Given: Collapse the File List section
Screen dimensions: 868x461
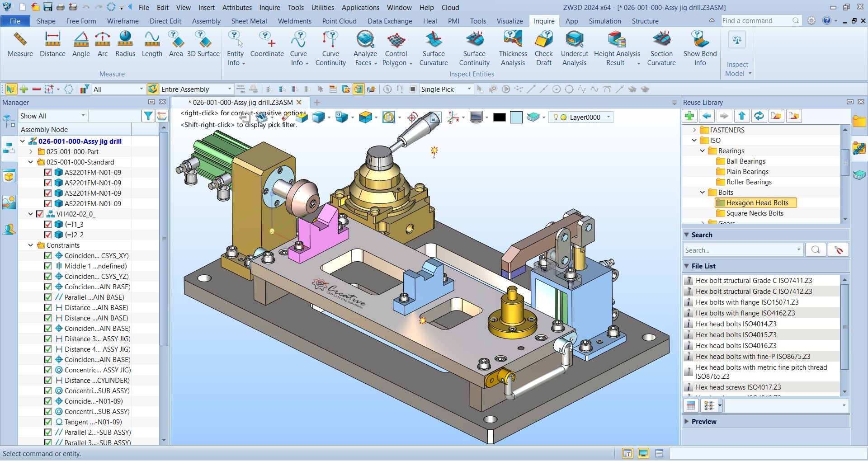Looking at the screenshot, I should pos(687,266).
